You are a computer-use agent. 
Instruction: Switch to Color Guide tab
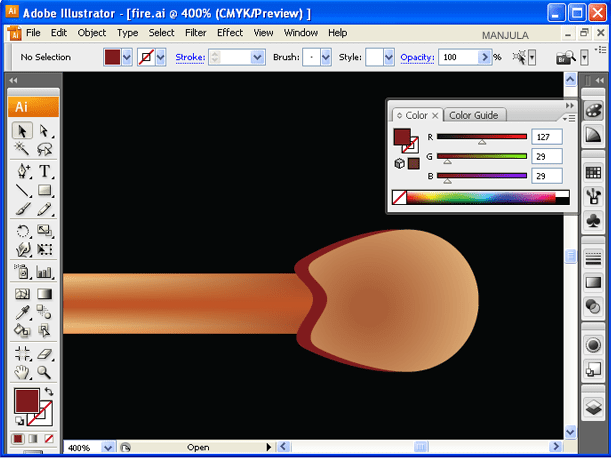click(x=474, y=115)
